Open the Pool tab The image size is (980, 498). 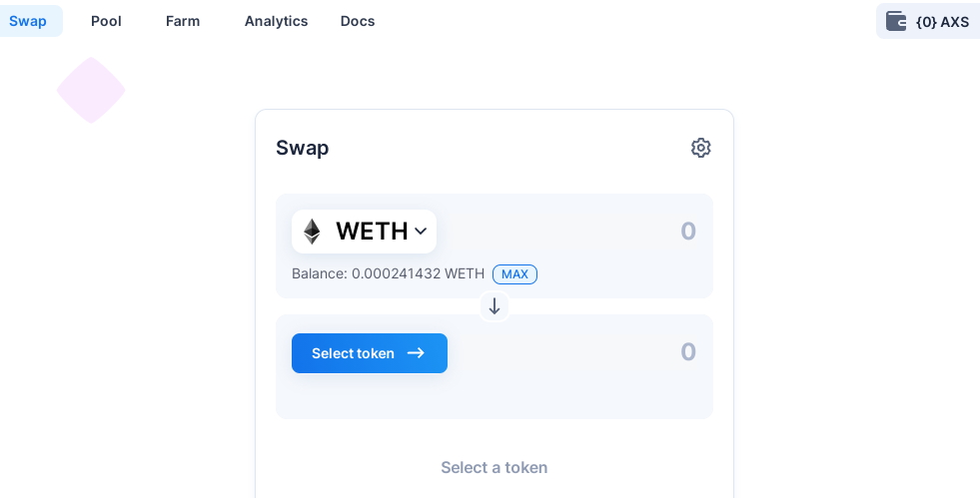coord(106,21)
